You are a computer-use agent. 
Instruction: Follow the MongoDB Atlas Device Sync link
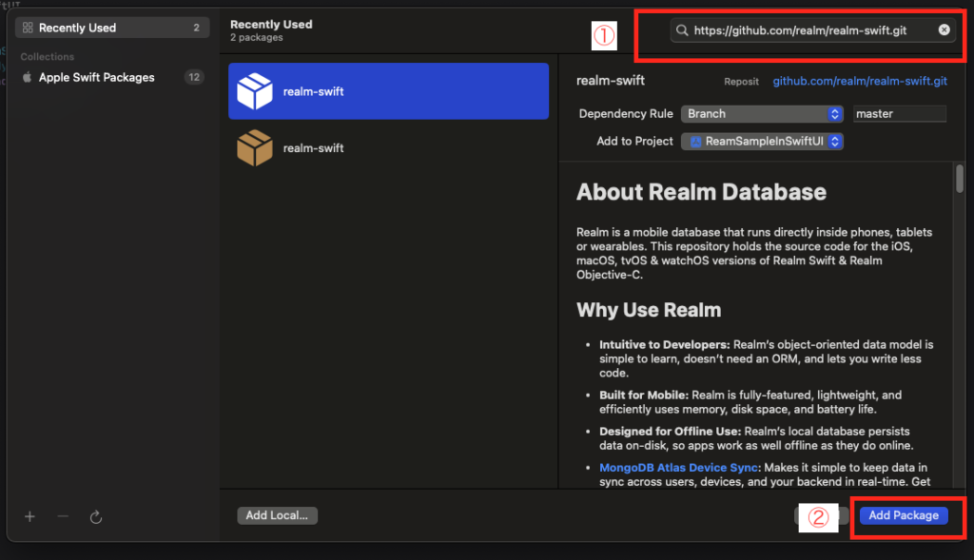pyautogui.click(x=678, y=468)
